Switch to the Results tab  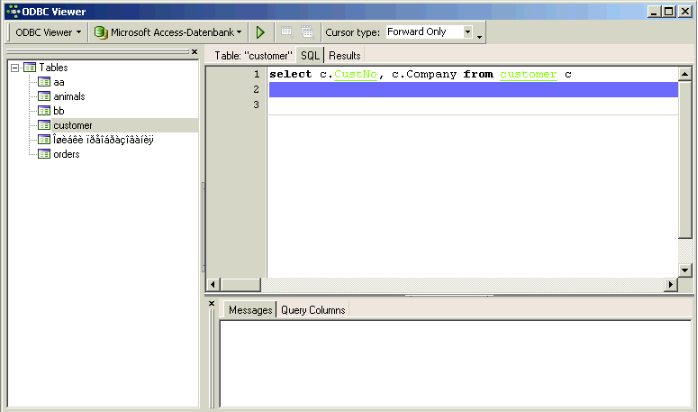click(345, 55)
